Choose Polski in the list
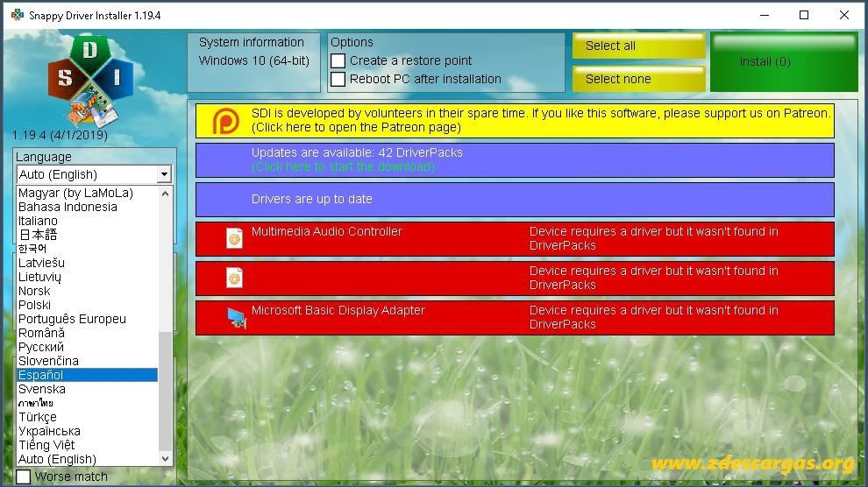This screenshot has width=868, height=487. (x=88, y=305)
